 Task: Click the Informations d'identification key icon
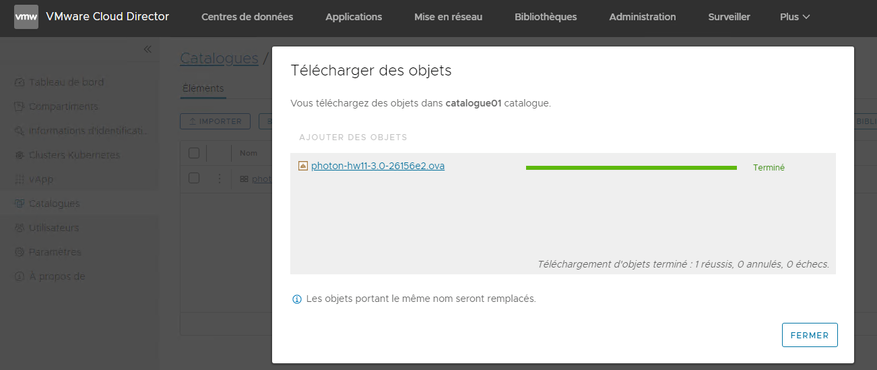tap(19, 131)
